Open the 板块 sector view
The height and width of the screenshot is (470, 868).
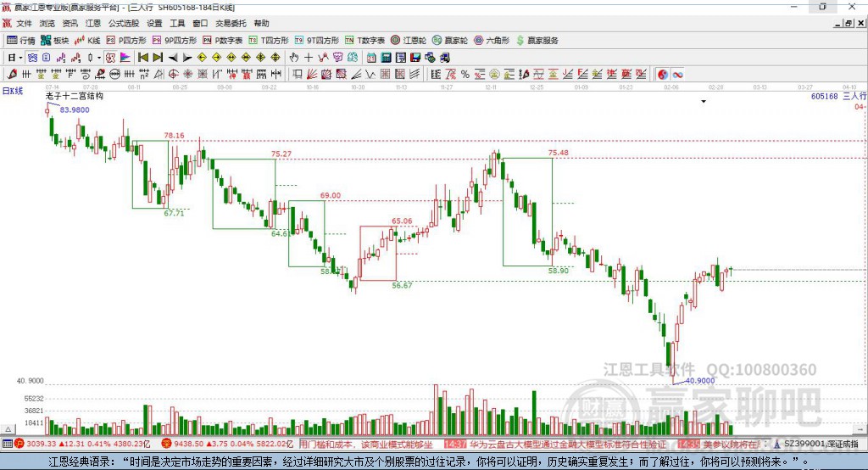pos(54,41)
